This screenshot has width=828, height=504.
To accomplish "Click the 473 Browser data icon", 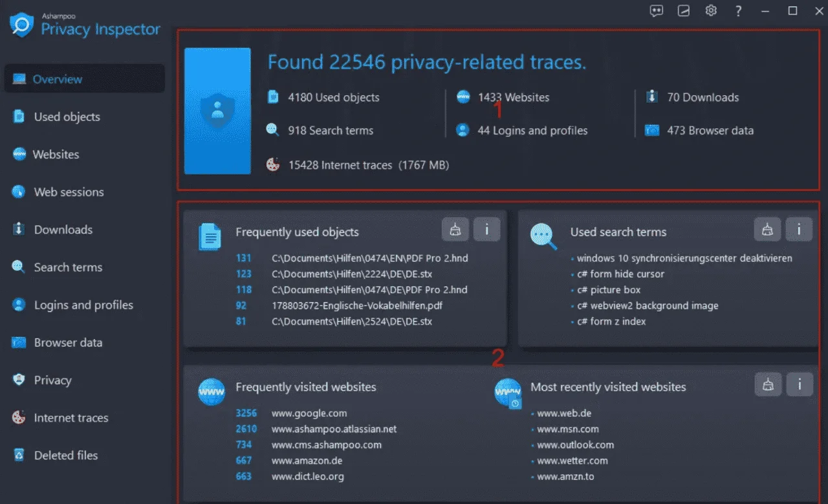I will [x=652, y=130].
